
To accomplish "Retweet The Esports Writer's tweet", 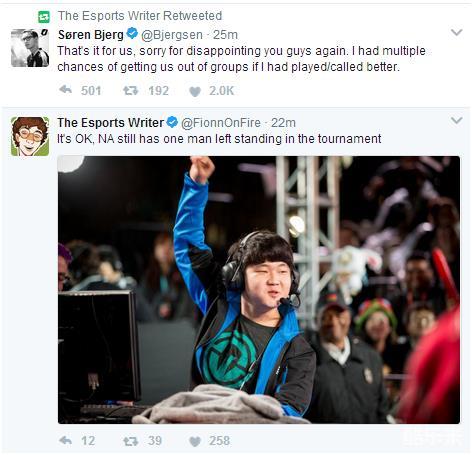I will 130,441.
